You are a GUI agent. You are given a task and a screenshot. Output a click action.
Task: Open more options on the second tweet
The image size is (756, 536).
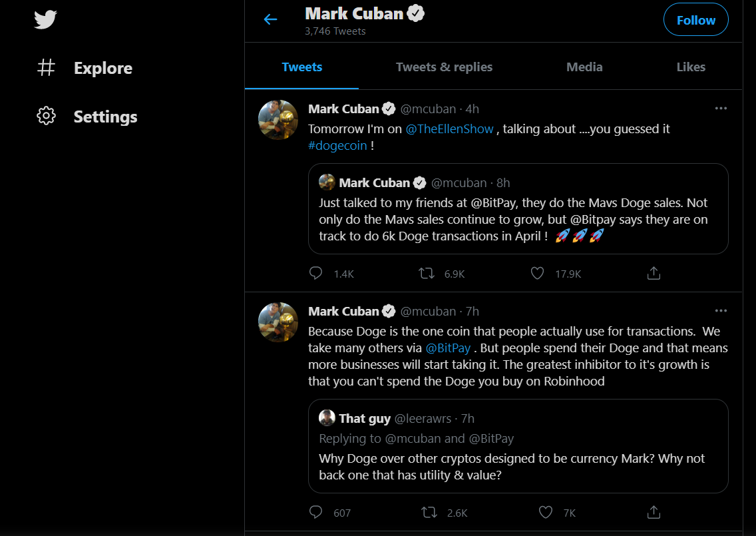click(x=721, y=311)
